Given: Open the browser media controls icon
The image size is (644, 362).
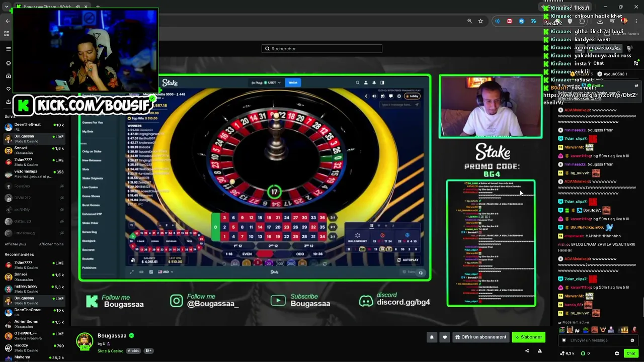Looking at the screenshot, I should click(x=612, y=21).
